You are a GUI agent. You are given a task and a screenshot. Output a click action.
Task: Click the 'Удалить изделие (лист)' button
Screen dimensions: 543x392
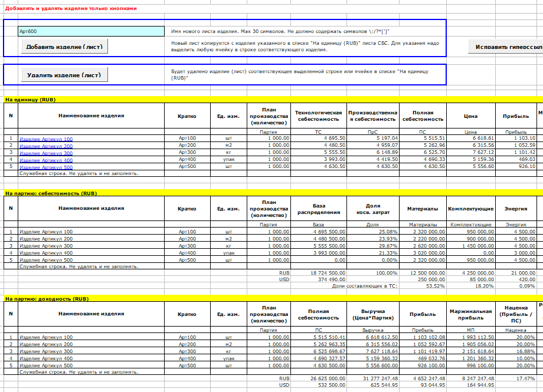pos(64,75)
